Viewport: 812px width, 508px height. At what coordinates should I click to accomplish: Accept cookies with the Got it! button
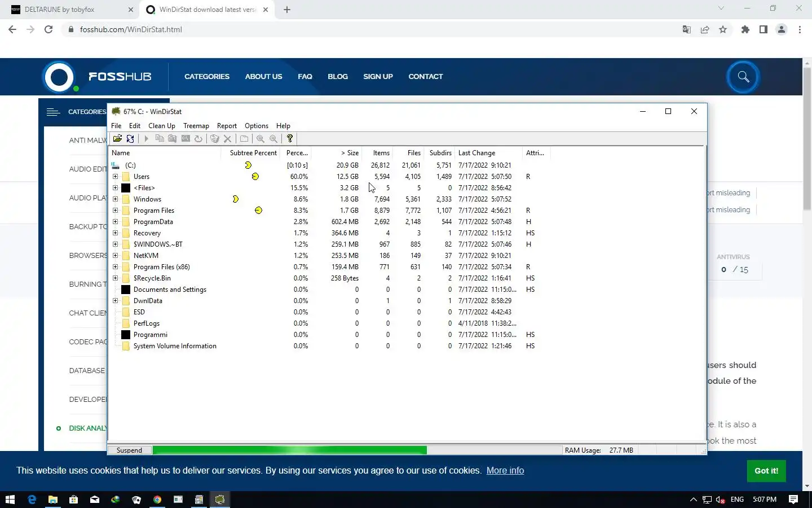click(x=766, y=471)
